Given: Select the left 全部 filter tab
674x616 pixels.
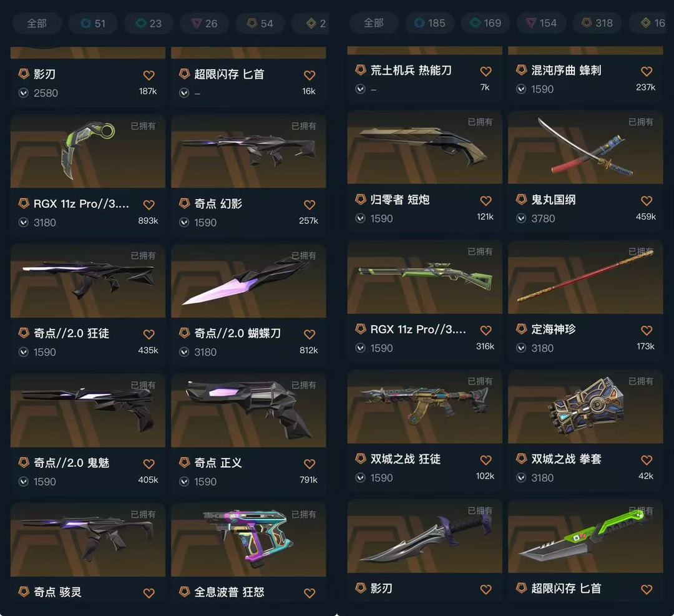Looking at the screenshot, I should click(37, 23).
